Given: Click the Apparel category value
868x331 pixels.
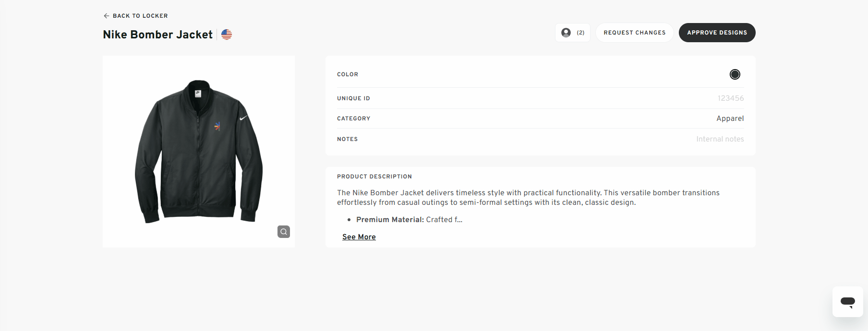Looking at the screenshot, I should pos(730,118).
